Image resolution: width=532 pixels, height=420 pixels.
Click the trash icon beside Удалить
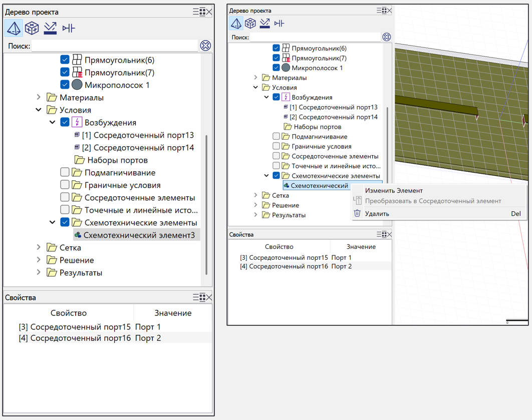[x=357, y=213]
